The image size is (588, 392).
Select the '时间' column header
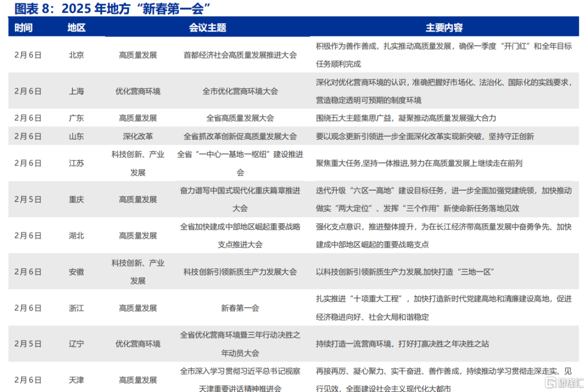[x=23, y=28]
